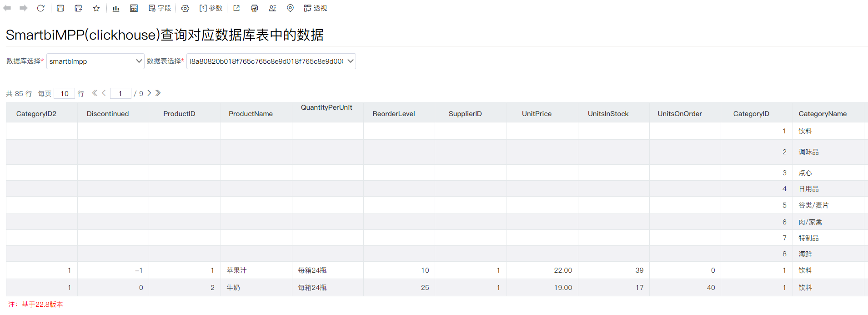
Task: Open the 参数 parameters panel
Action: point(211,8)
